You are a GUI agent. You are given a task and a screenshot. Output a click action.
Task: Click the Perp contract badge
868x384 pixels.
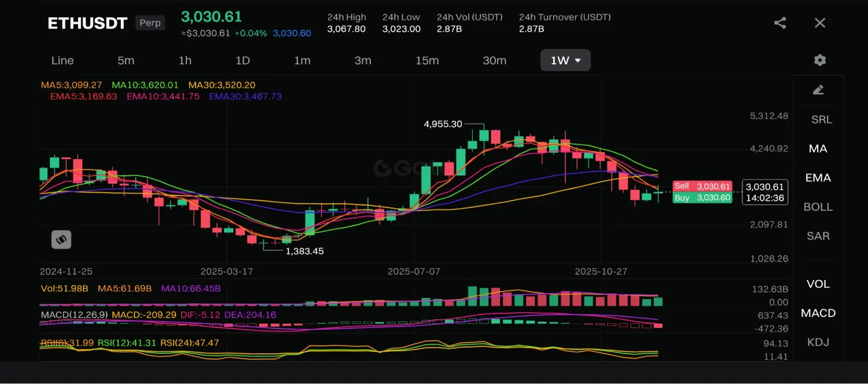click(150, 23)
